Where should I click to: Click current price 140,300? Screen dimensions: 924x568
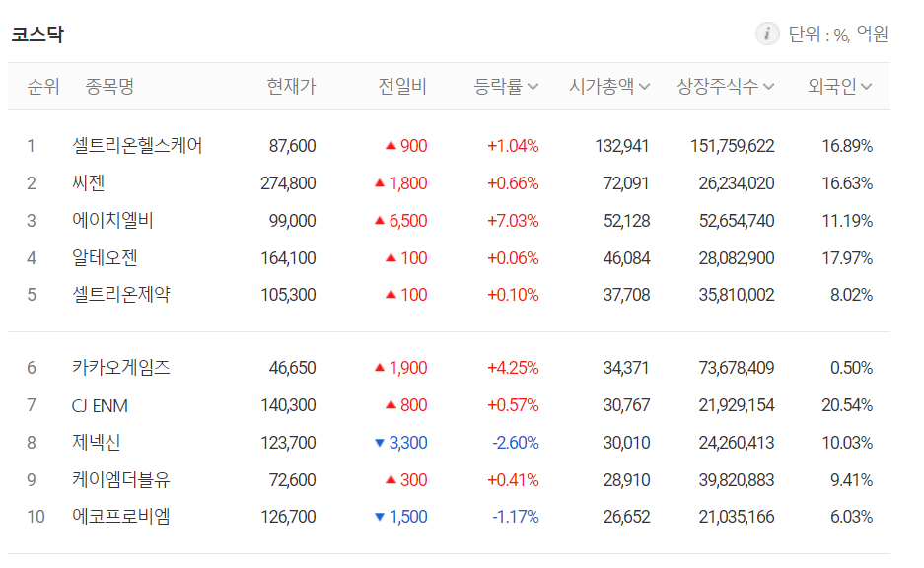coord(288,405)
